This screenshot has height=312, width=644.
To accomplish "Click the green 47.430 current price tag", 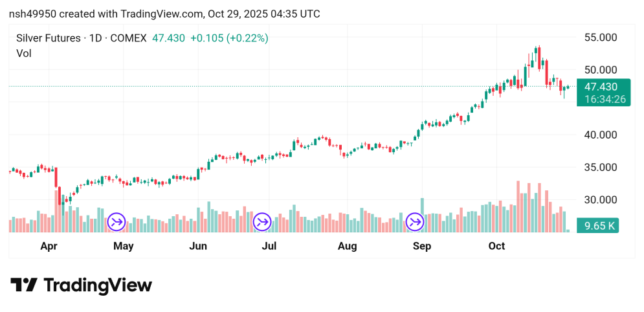I will [x=600, y=87].
